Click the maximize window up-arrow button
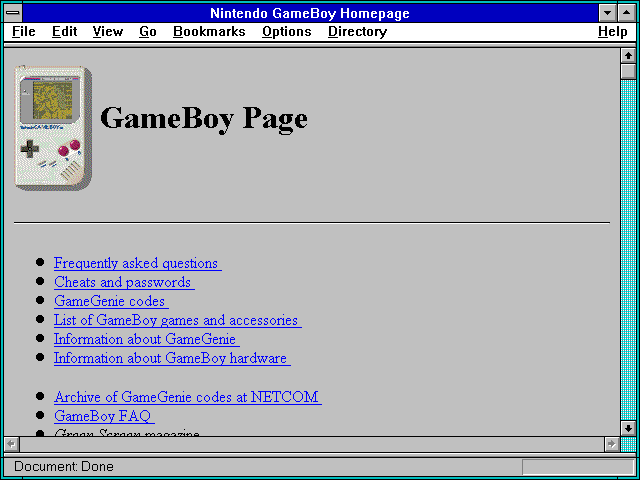 coord(627,13)
